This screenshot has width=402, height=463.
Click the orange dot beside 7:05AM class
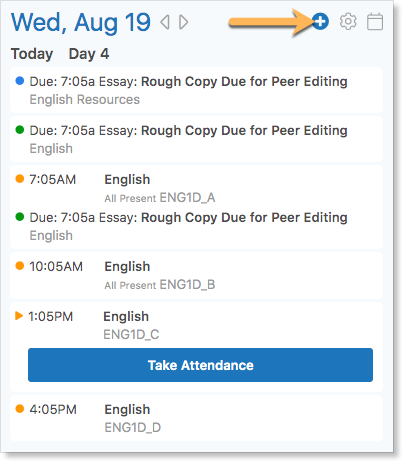click(x=20, y=179)
